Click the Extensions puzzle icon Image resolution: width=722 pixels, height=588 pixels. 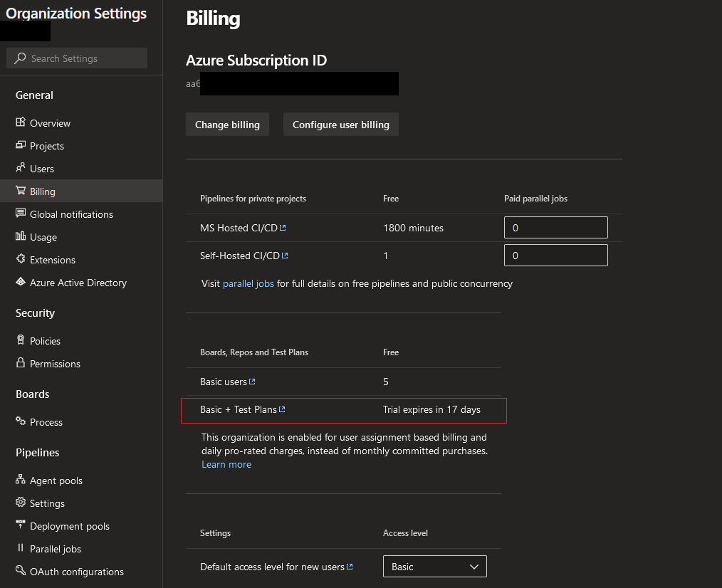20,259
